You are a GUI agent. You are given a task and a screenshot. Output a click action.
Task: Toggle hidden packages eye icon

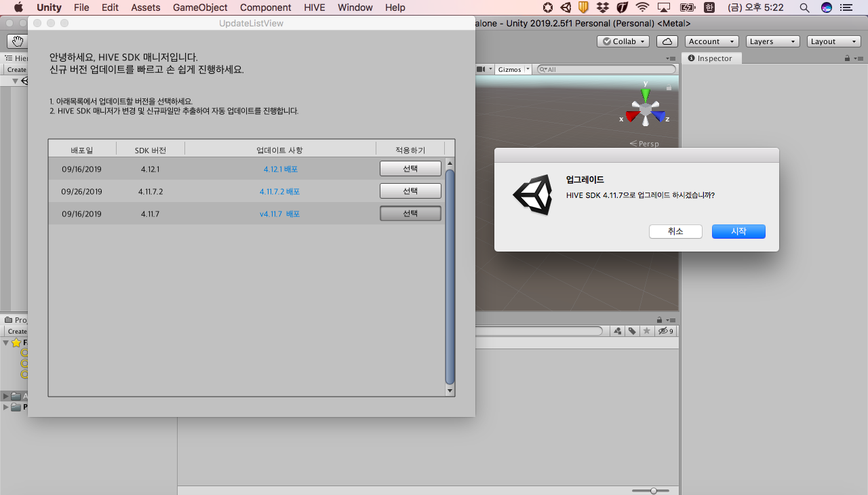pos(666,331)
